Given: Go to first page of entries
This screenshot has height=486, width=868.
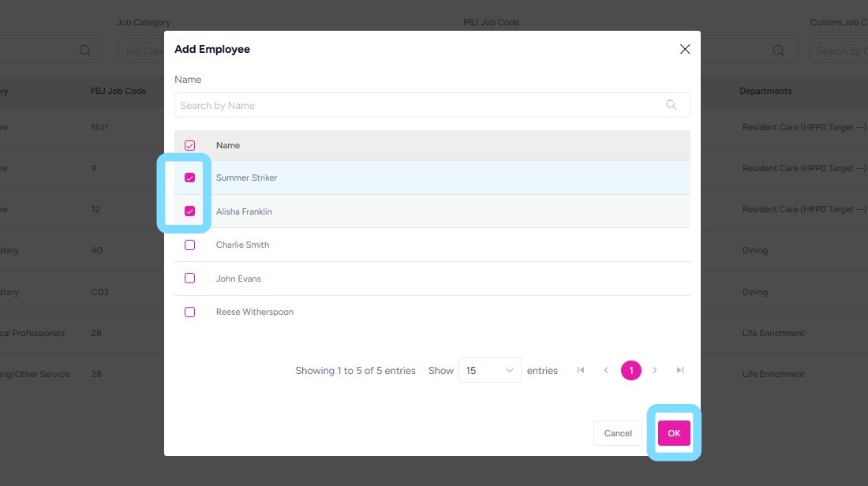Looking at the screenshot, I should click(x=581, y=370).
